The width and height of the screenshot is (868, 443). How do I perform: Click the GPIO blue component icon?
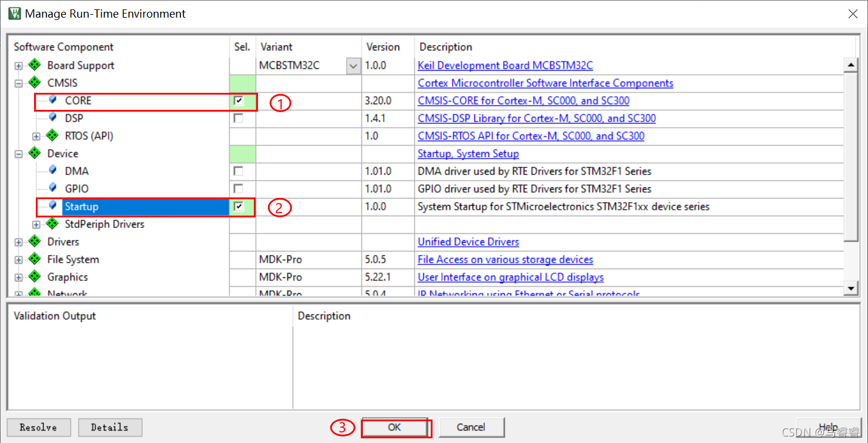[x=53, y=189]
